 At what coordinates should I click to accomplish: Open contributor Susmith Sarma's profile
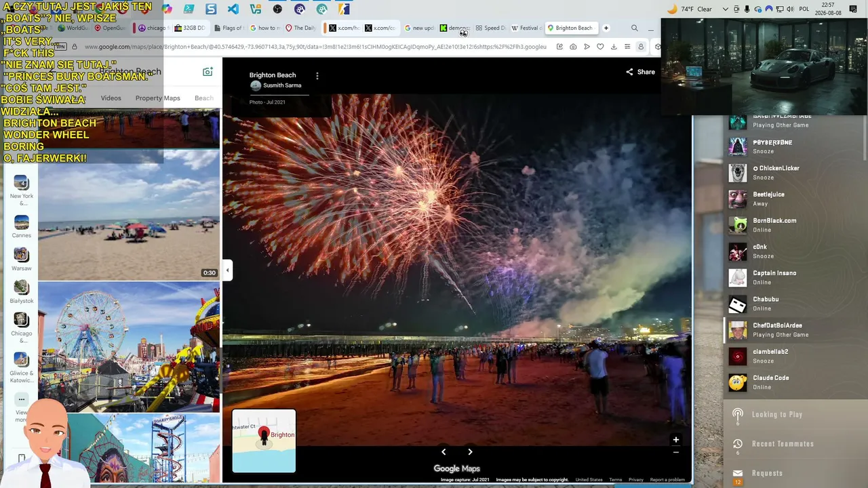click(x=275, y=85)
